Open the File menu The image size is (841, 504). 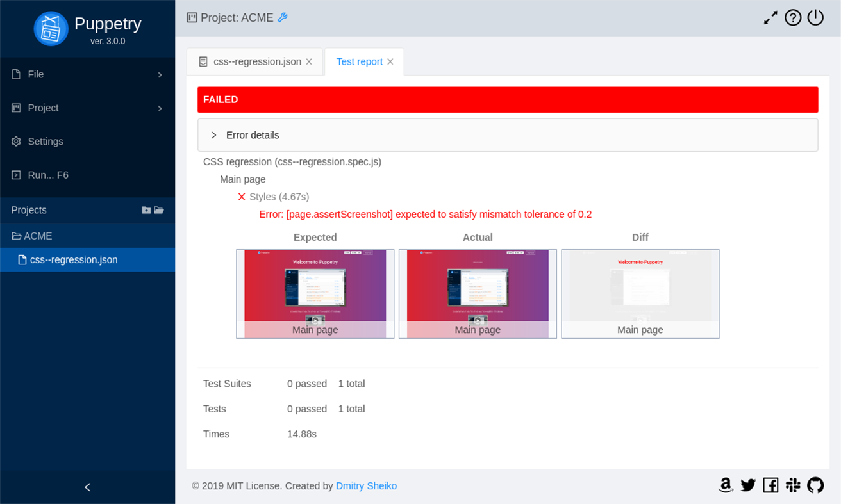pyautogui.click(x=87, y=74)
